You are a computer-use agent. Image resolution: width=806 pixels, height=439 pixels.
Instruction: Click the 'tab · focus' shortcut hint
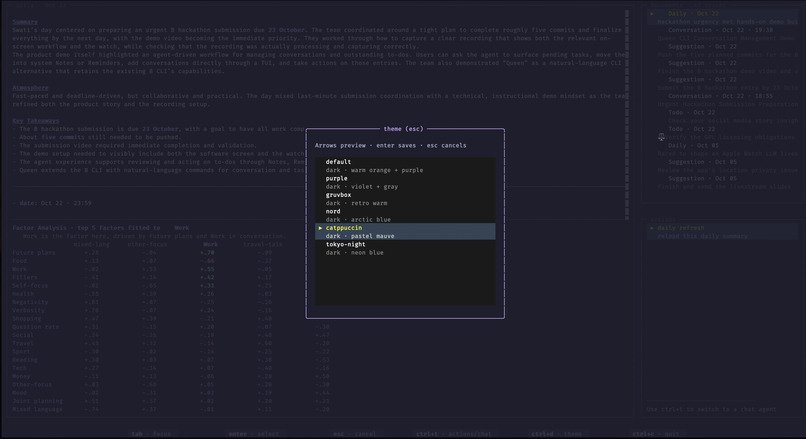(151, 434)
